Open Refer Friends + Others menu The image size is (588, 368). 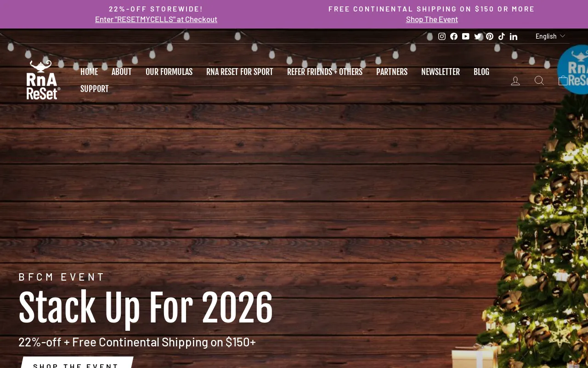point(325,72)
